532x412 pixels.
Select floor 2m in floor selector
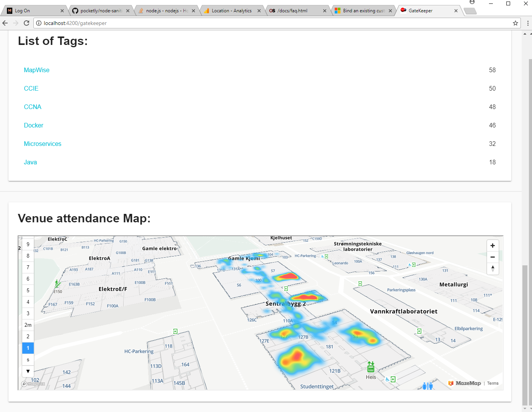coord(28,325)
